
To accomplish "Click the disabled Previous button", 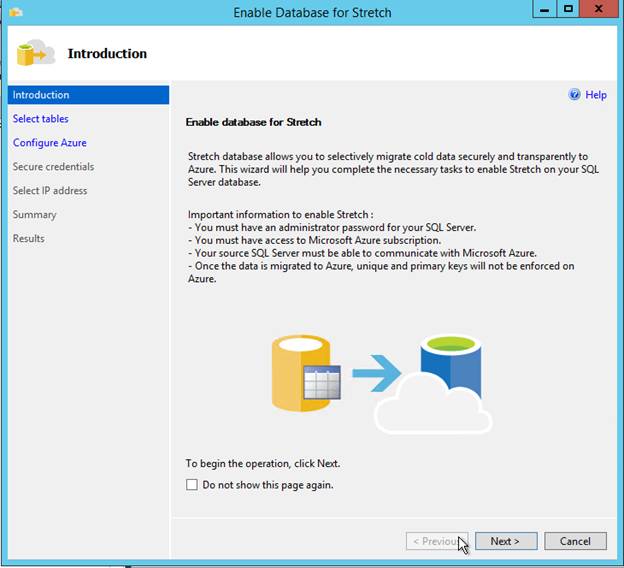I will pos(437,541).
